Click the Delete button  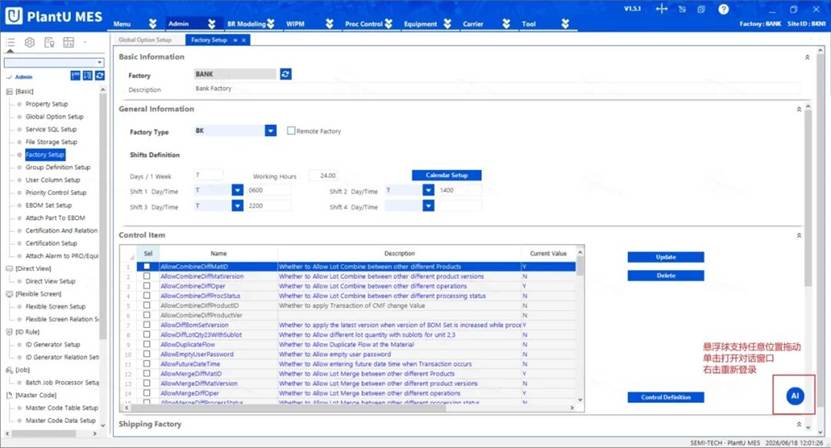(666, 276)
